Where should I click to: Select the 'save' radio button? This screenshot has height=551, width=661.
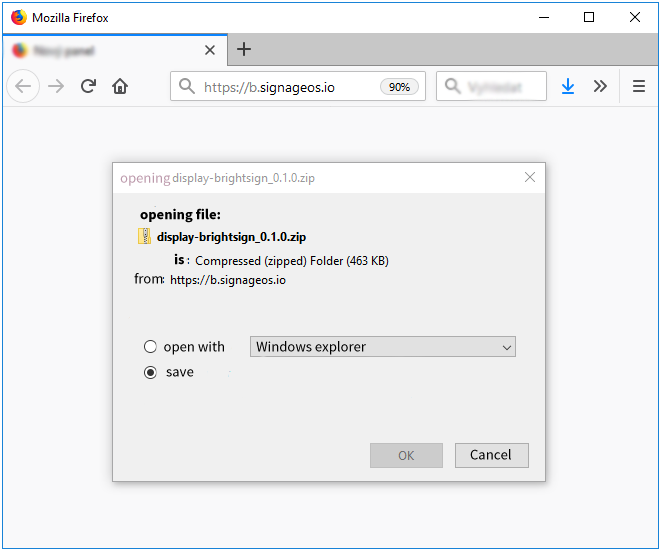[150, 372]
